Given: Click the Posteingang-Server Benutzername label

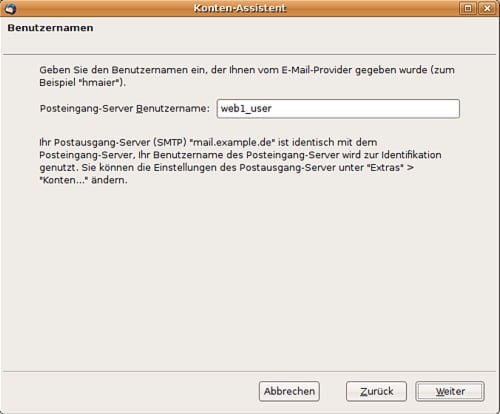Looking at the screenshot, I should point(125,109).
